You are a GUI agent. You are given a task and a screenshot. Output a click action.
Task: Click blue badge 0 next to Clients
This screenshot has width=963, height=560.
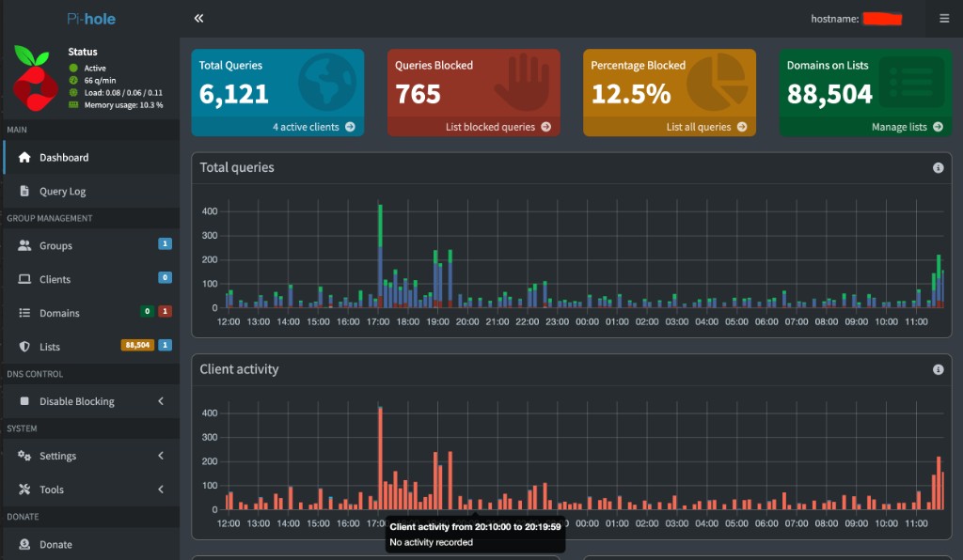[x=165, y=278]
